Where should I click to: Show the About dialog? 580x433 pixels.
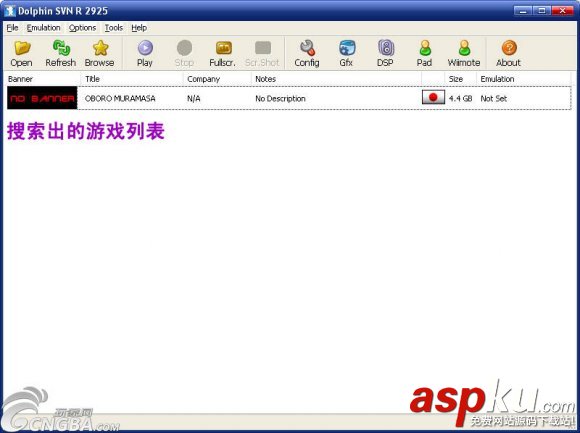point(509,54)
